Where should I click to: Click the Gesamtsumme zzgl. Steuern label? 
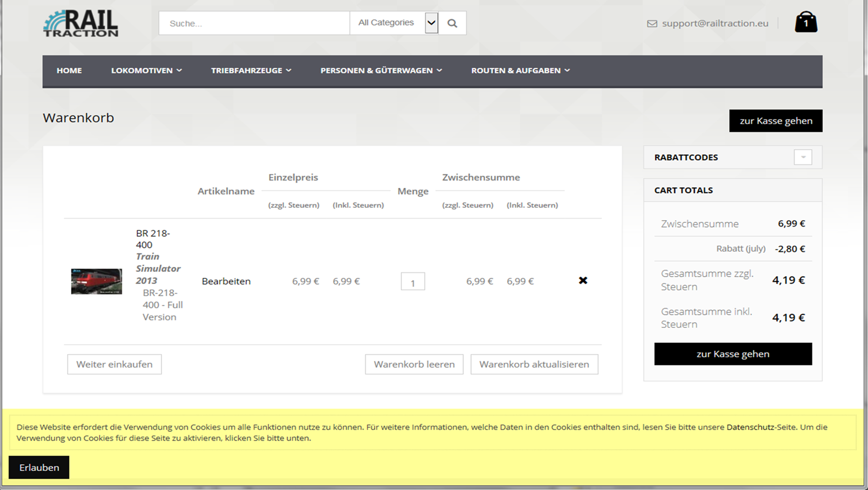(x=707, y=280)
